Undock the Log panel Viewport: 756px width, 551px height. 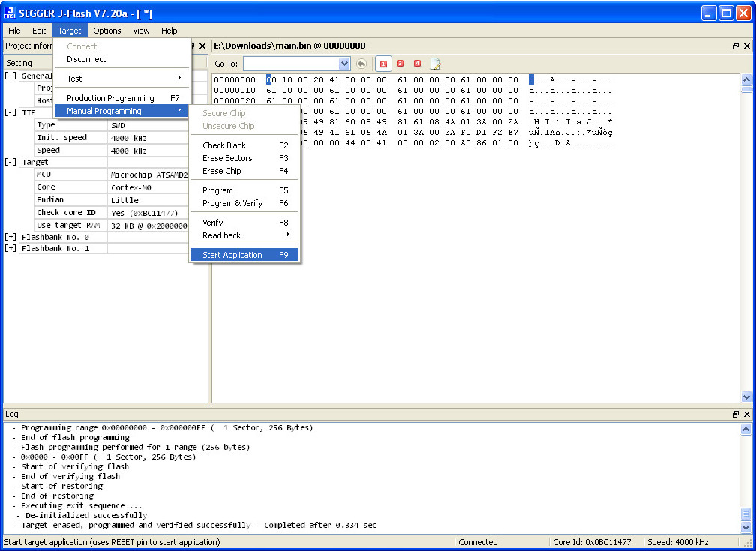[x=735, y=414]
